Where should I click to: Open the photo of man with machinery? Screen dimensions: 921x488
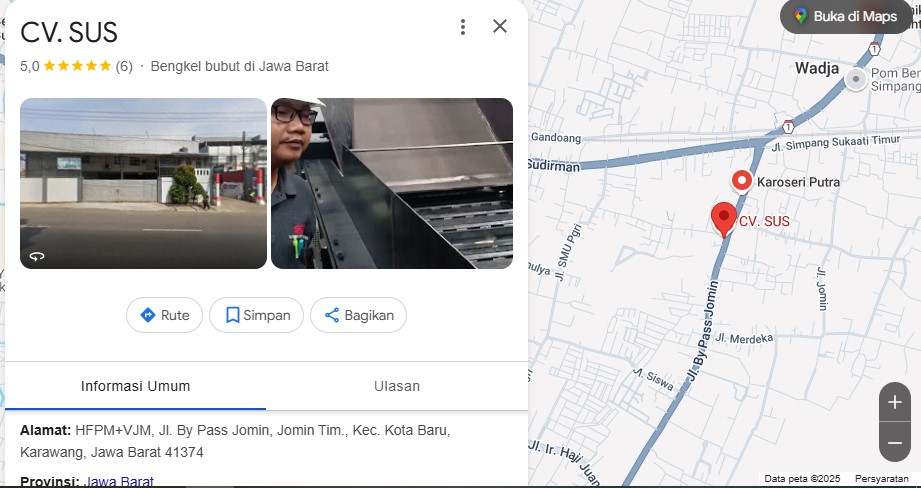coord(392,183)
